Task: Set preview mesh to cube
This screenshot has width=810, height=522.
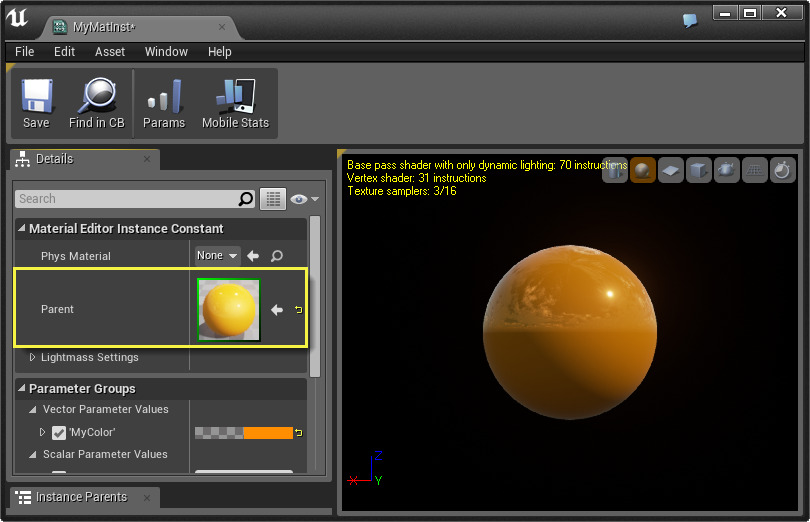Action: 698,171
